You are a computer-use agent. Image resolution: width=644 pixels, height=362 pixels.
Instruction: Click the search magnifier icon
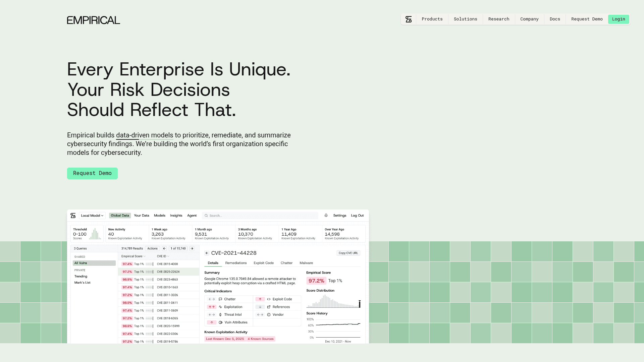tap(206, 216)
